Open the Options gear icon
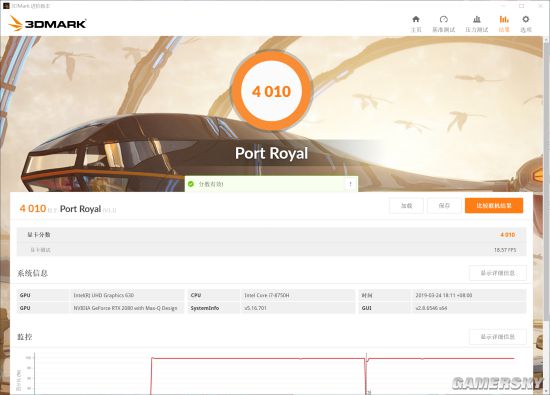 (x=525, y=19)
